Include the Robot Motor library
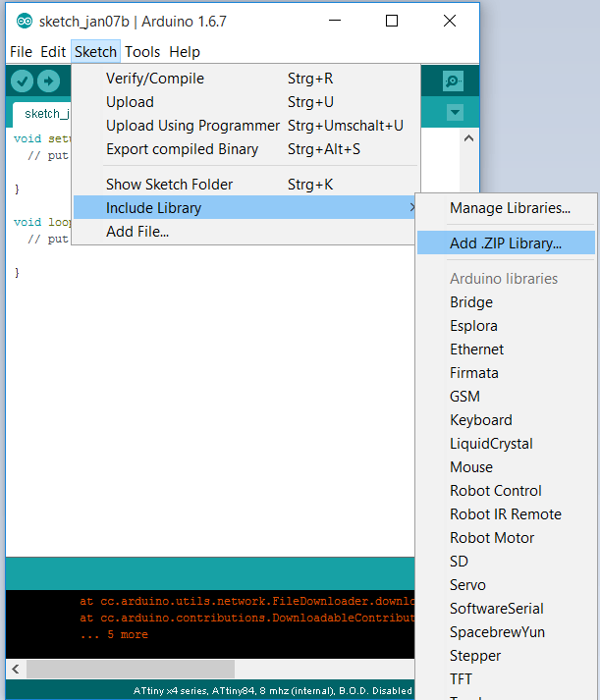The image size is (600, 700). click(x=506, y=538)
